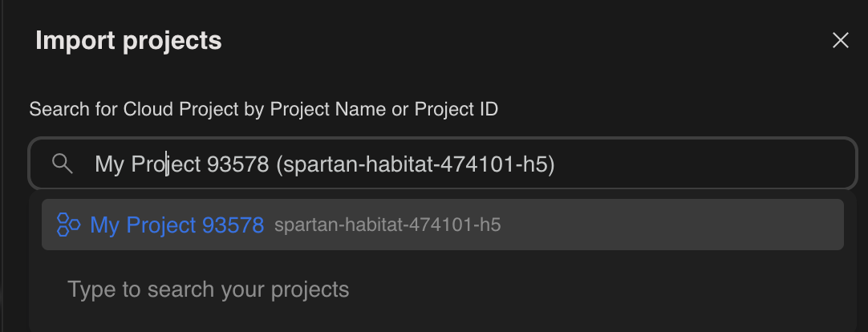Click the 'Type to search your projects' hint
The image size is (868, 332).
click(x=208, y=289)
